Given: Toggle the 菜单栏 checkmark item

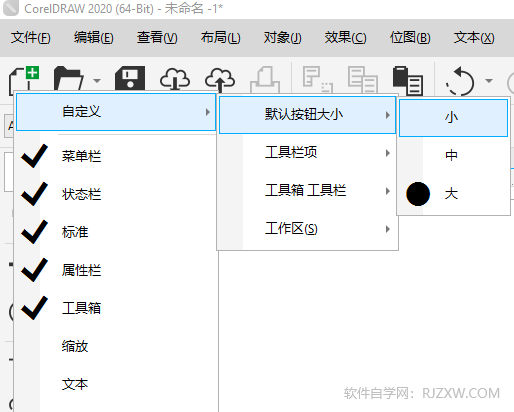Looking at the screenshot, I should [x=116, y=156].
